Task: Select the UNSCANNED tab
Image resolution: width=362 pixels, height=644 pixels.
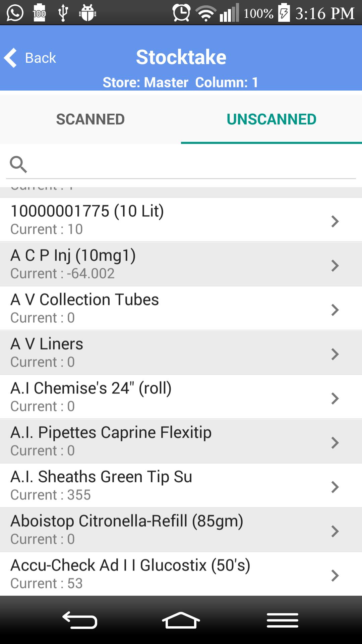Action: tap(271, 119)
